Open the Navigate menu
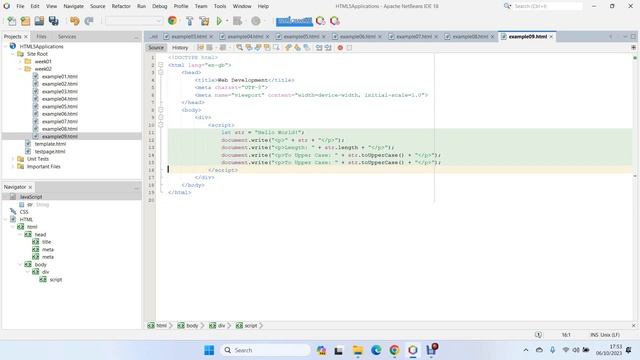 click(x=73, y=6)
